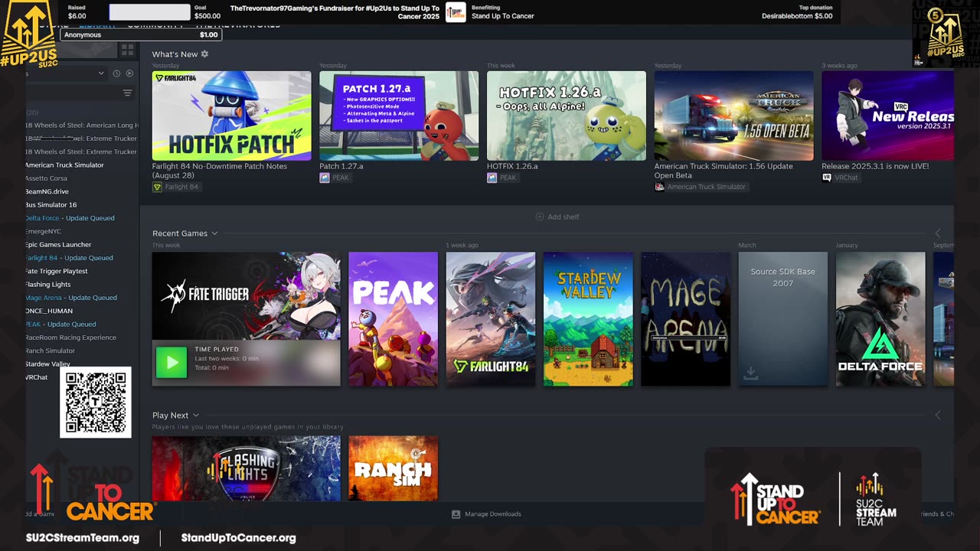This screenshot has width=980, height=551.
Task: Click the download icon on Source SDK Base 2007
Action: (x=751, y=373)
